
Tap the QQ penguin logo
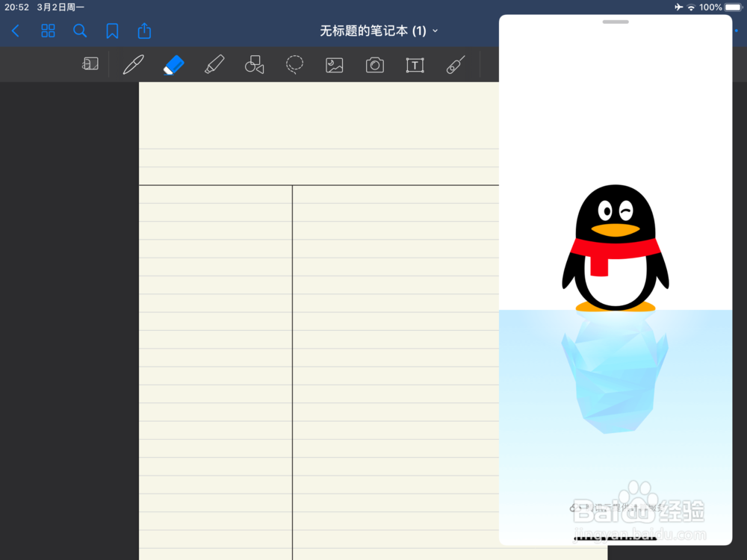point(616,248)
